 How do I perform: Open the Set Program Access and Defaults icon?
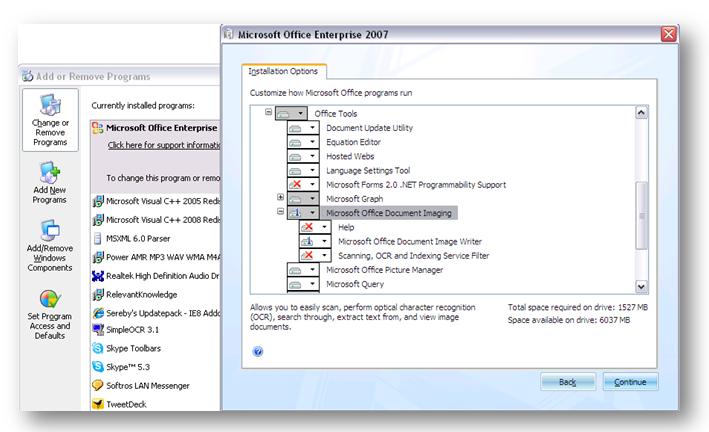point(50,299)
